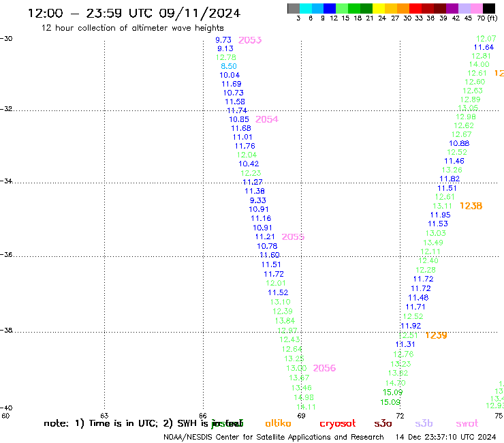Pick the yellow swatch above the 24 label
Viewport: 504px width, 443px height.
point(378,8)
